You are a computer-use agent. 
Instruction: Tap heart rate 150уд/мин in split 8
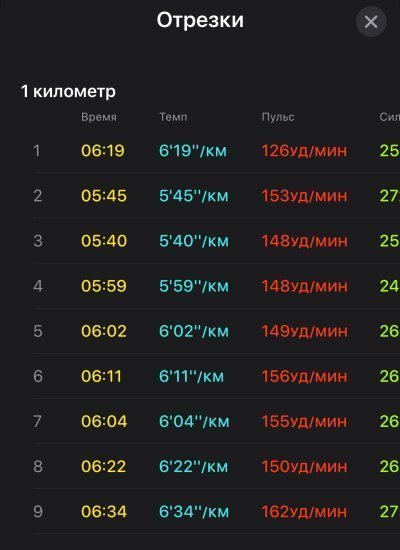click(304, 467)
